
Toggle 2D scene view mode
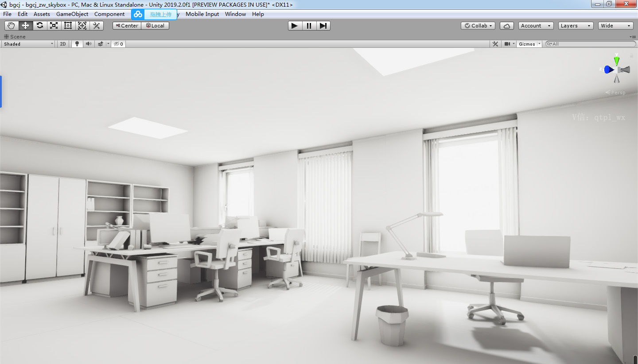click(x=63, y=44)
